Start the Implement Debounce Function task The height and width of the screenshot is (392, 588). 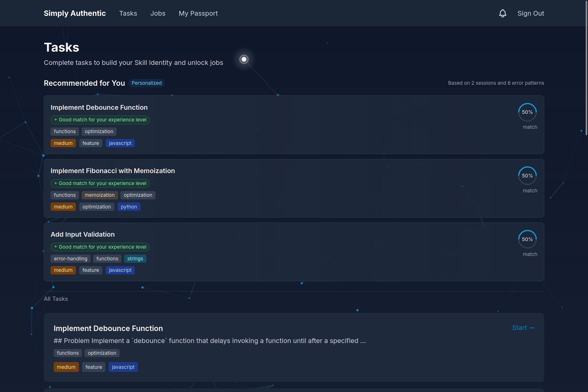coord(523,328)
